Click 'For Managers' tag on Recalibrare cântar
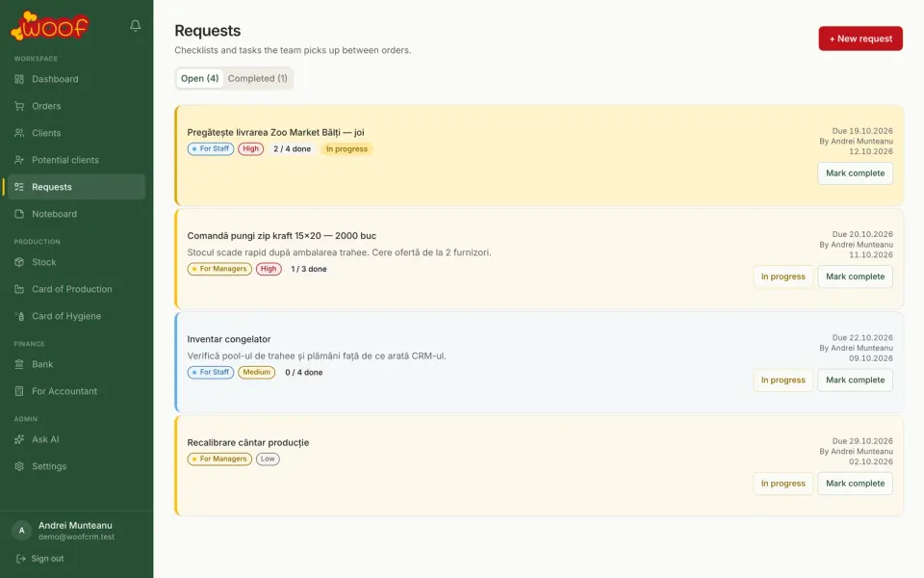This screenshot has height=578, width=924. coord(219,459)
